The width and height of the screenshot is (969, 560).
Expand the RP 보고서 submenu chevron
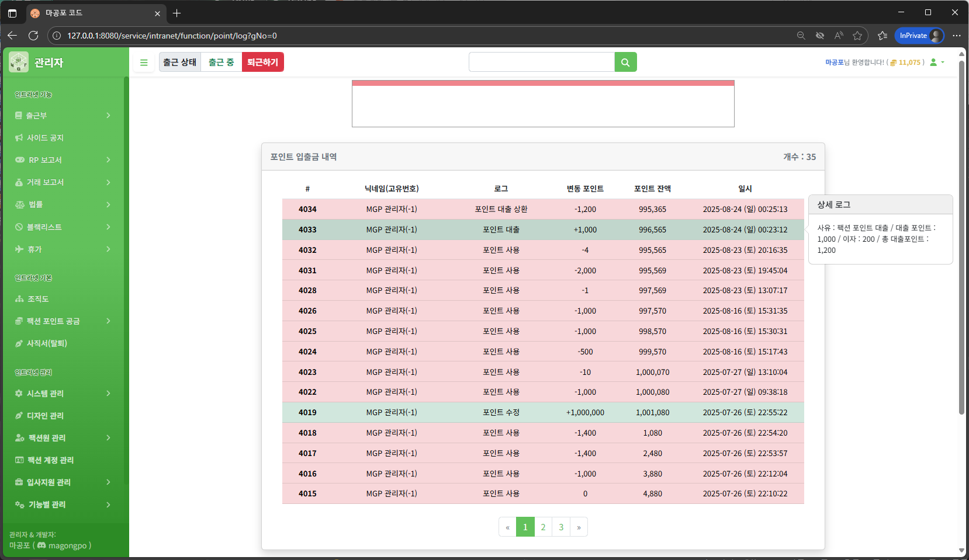(x=108, y=160)
